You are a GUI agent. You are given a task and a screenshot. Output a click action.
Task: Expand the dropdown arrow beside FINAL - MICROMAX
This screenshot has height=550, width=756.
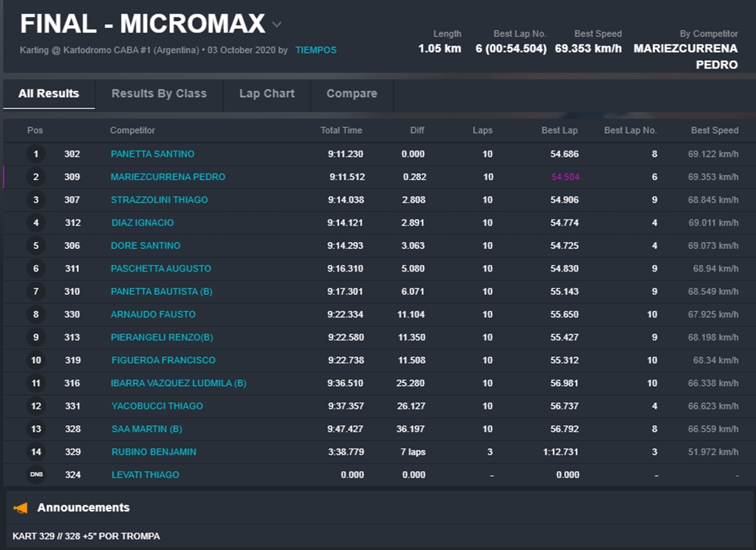(277, 25)
